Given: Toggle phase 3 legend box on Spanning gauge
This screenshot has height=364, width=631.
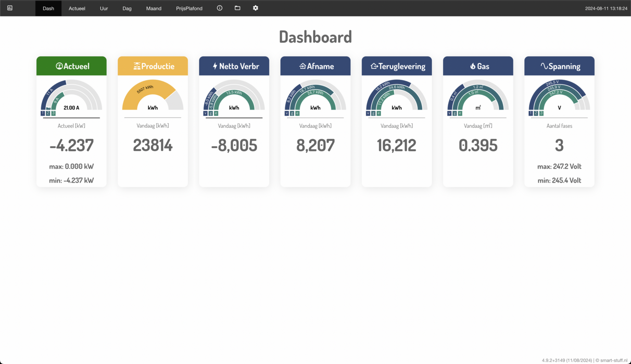Looking at the screenshot, I should 541,113.
